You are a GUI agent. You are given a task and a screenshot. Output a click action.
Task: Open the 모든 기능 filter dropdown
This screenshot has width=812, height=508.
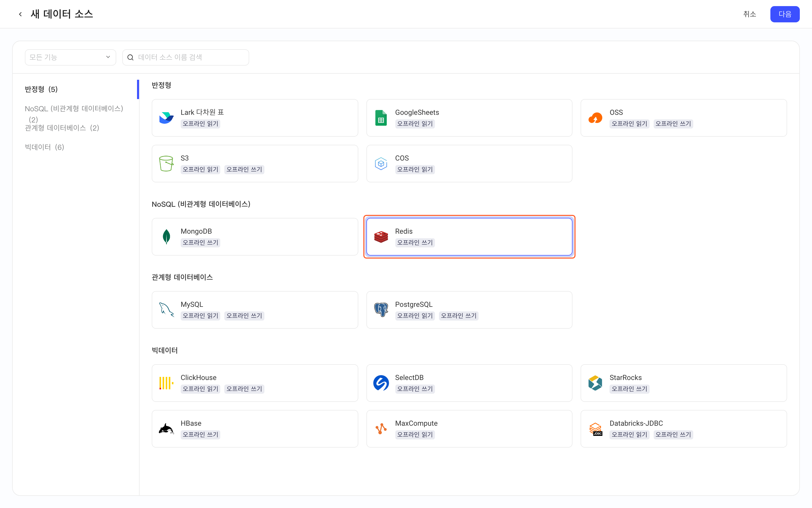coord(70,57)
